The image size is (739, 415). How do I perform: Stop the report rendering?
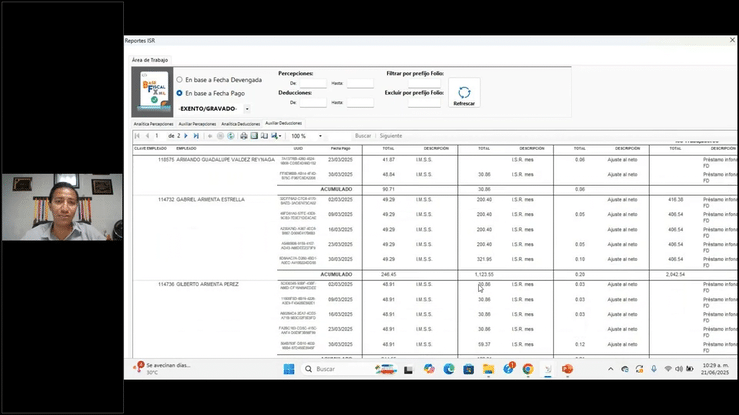point(220,136)
